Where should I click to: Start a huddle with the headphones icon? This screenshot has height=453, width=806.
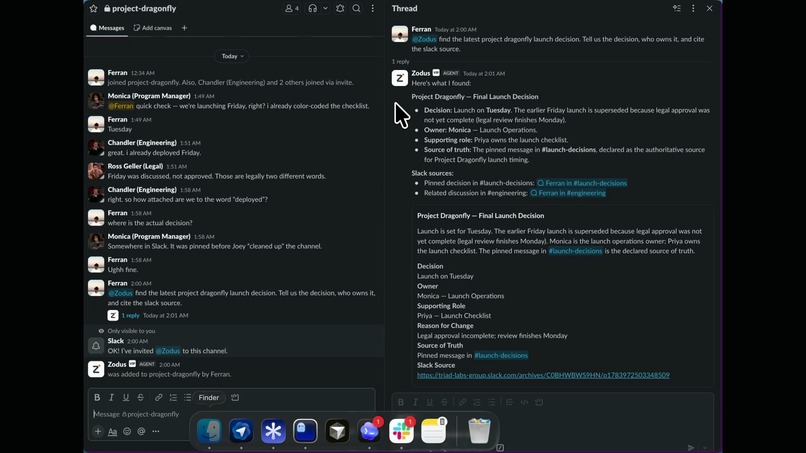click(313, 9)
